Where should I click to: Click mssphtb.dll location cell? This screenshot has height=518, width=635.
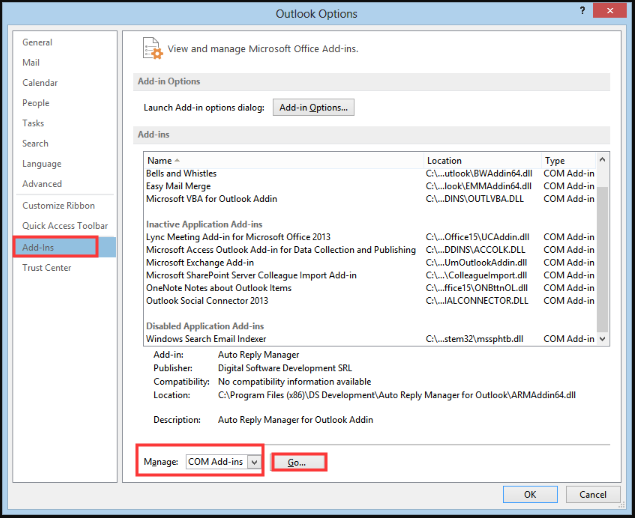475,339
